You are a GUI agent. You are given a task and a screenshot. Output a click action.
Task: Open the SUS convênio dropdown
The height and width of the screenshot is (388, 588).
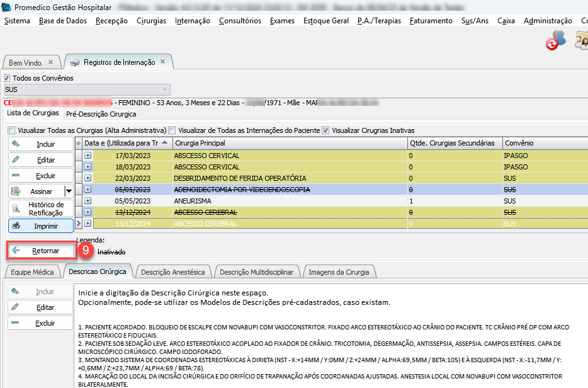[164, 89]
